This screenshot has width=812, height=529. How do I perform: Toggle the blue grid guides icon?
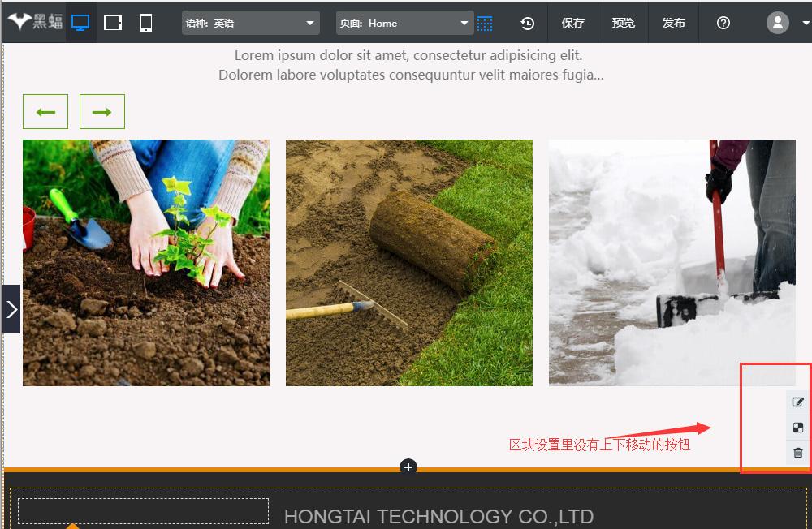485,24
